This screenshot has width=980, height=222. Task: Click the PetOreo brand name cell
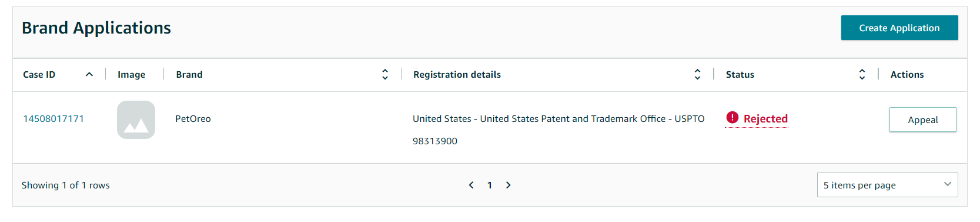(193, 118)
